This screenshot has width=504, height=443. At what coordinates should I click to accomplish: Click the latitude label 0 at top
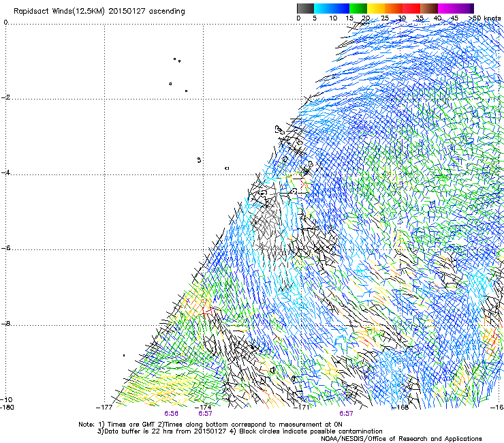tap(5, 22)
